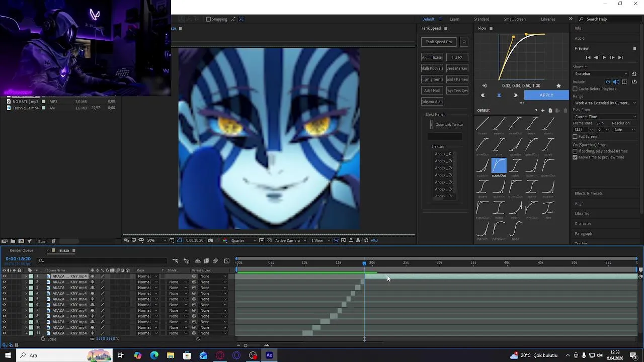The width and height of the screenshot is (644, 362).
Task: Add a new preset with plus icon
Action: [542, 111]
